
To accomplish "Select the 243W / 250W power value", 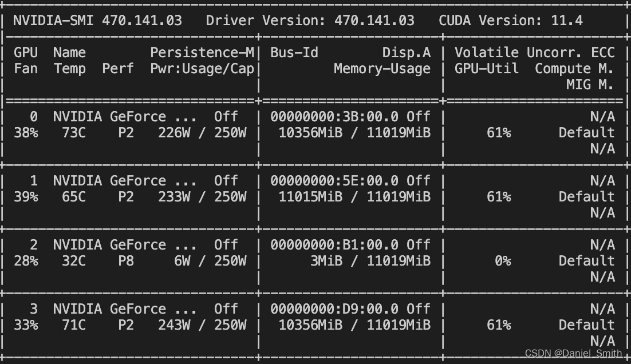I will point(202,326).
